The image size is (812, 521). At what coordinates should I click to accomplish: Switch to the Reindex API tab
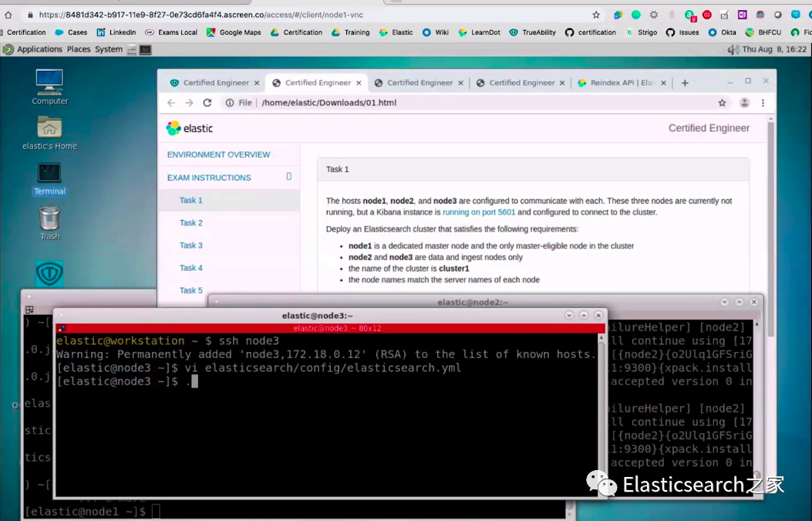(621, 83)
